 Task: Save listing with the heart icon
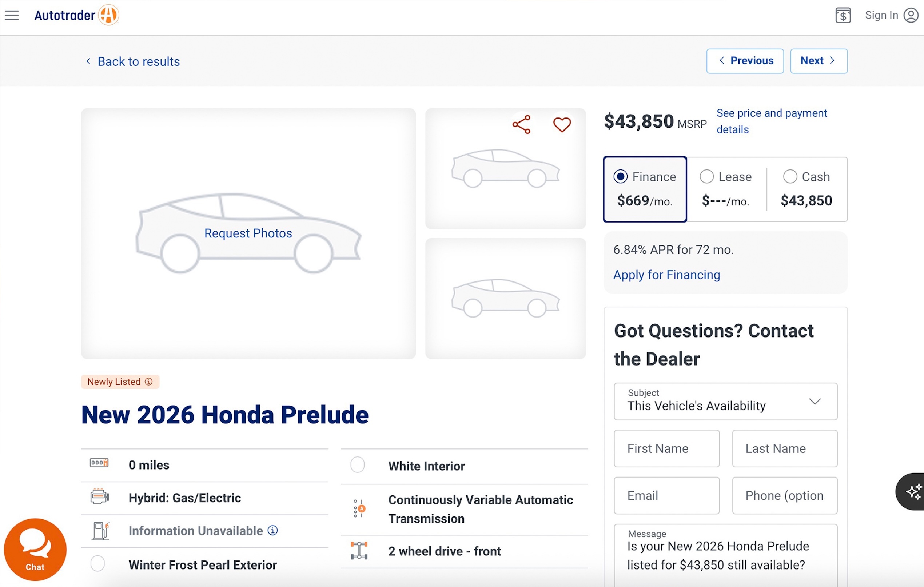point(562,125)
